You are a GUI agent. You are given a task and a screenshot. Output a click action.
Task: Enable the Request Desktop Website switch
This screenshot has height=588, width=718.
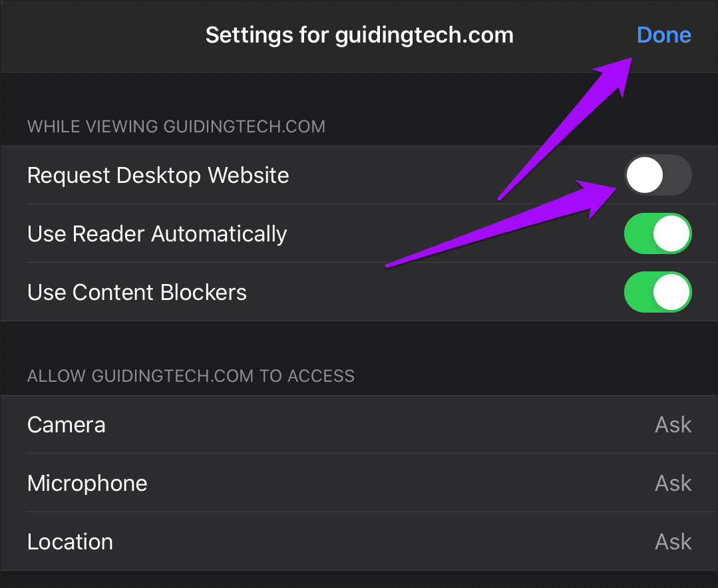(x=657, y=176)
